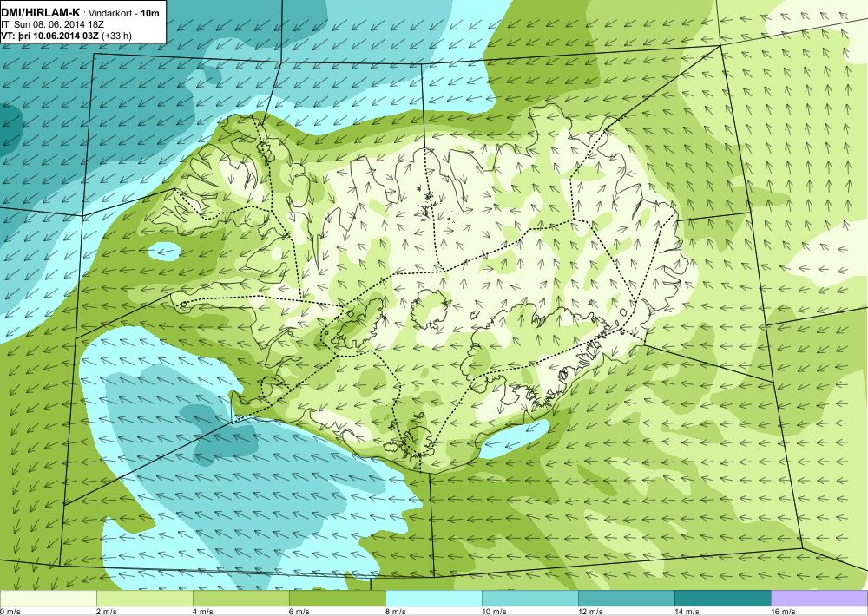This screenshot has height=616, width=868.
Task: Click the '16 m/s' legend label
Action: coord(783,611)
